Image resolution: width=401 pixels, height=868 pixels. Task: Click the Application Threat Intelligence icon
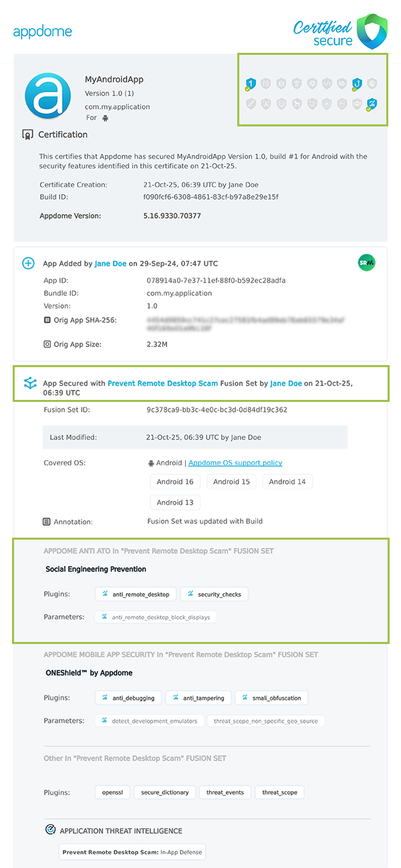(x=50, y=830)
